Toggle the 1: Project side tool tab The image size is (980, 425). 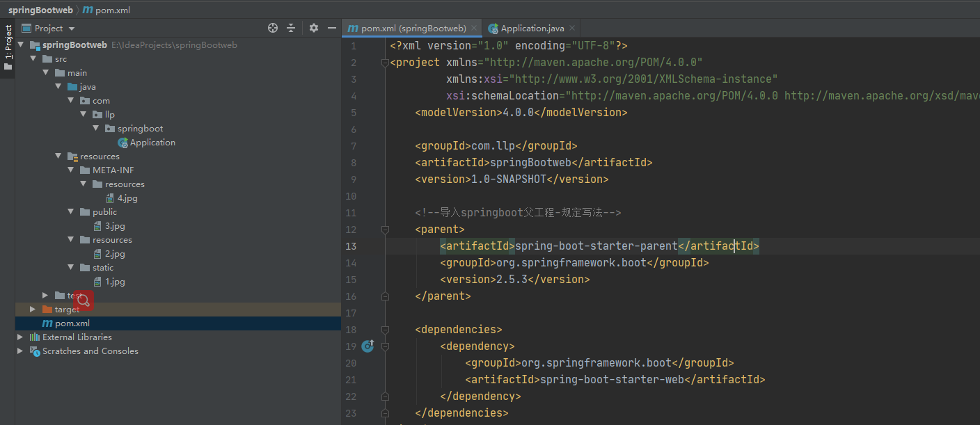click(8, 48)
